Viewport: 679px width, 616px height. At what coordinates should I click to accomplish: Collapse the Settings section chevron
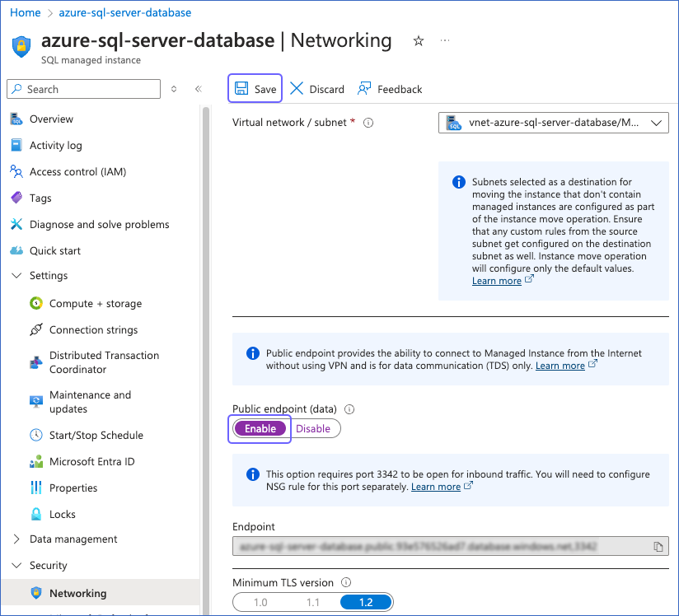(16, 275)
